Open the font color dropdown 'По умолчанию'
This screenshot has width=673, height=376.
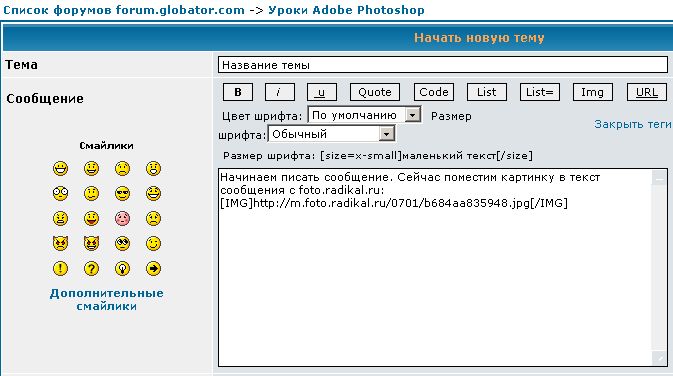pos(364,115)
